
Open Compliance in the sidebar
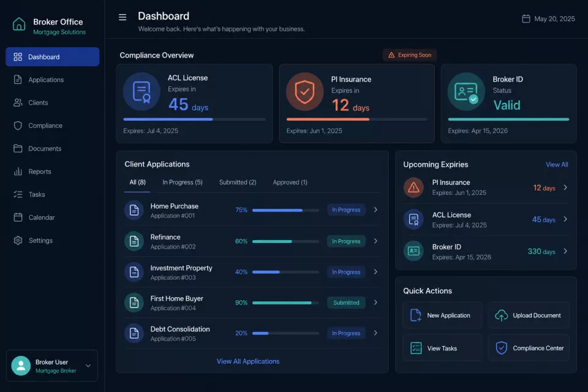pyautogui.click(x=53, y=126)
